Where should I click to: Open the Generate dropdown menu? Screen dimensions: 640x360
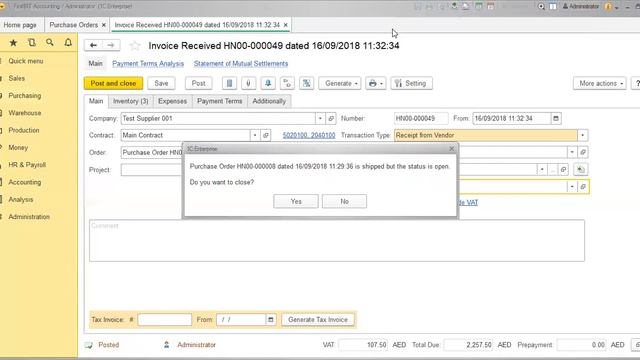pyautogui.click(x=340, y=83)
